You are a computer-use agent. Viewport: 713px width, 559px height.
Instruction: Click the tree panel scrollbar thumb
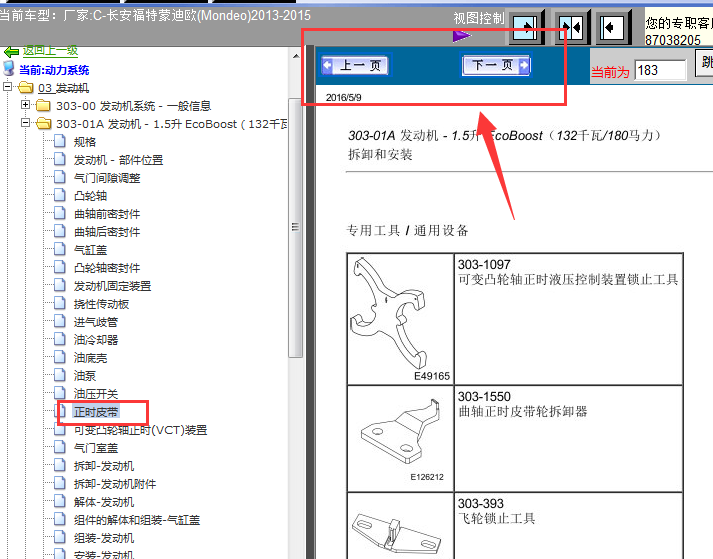tap(296, 228)
